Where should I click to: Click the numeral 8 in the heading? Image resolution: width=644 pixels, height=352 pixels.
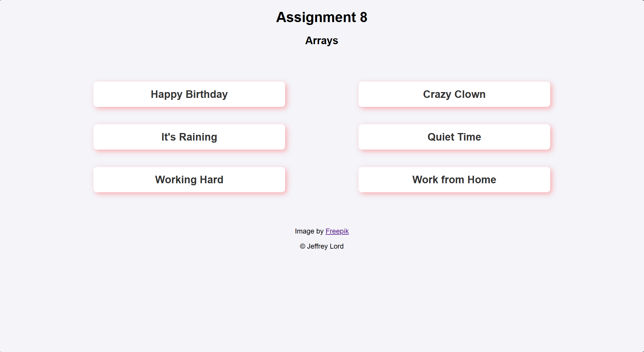[x=364, y=17]
